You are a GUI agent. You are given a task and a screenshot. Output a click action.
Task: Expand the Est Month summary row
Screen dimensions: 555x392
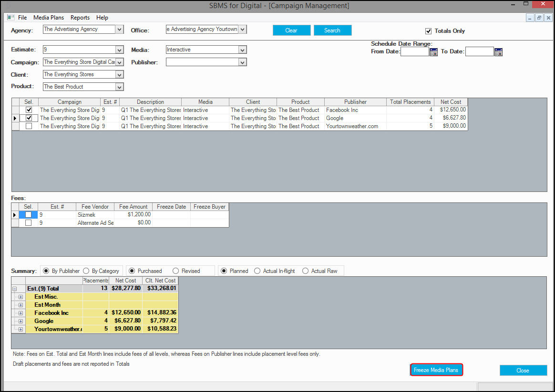coord(21,305)
